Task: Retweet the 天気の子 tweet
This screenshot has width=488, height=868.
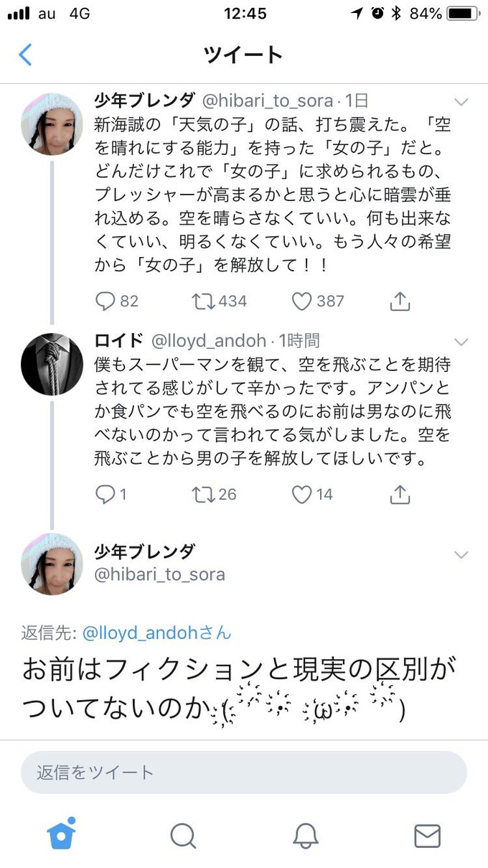Action: 202,302
